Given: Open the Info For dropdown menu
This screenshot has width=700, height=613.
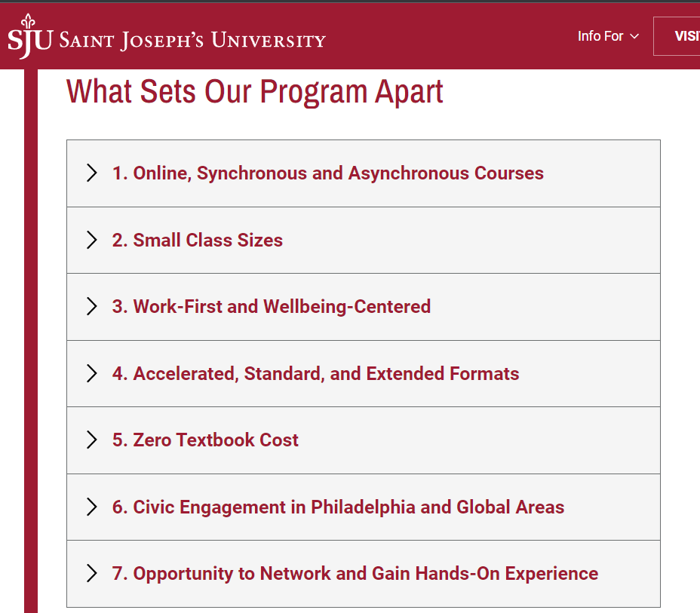Looking at the screenshot, I should (x=608, y=36).
